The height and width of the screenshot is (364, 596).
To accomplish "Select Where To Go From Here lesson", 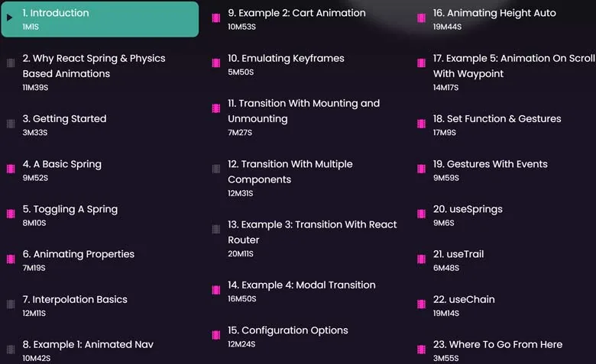I will point(497,344).
